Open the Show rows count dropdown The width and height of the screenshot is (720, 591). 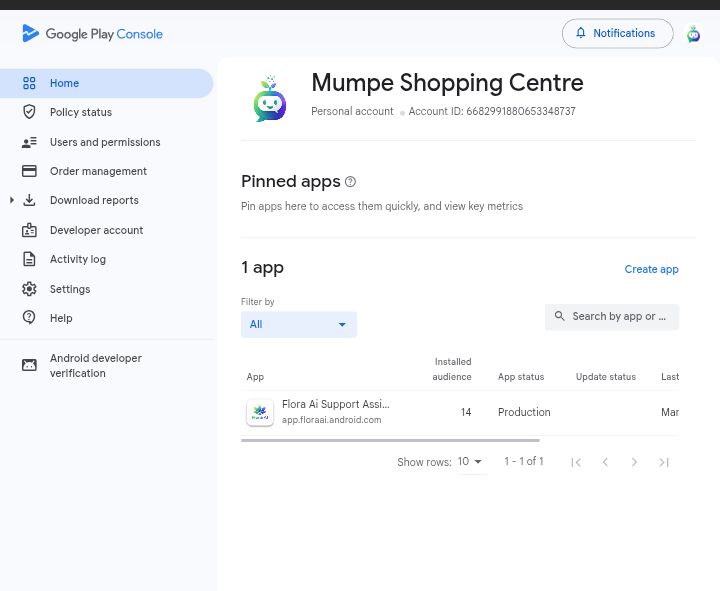(470, 462)
